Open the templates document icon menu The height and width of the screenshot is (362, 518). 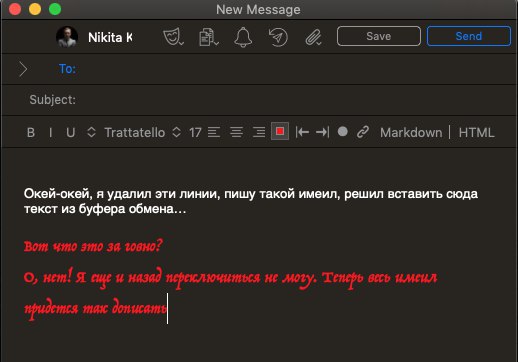click(x=208, y=37)
